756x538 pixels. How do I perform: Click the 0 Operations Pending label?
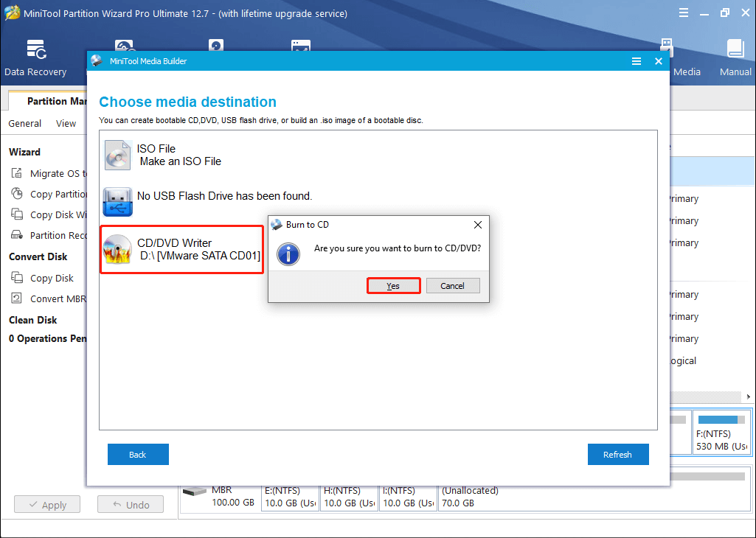coord(47,338)
